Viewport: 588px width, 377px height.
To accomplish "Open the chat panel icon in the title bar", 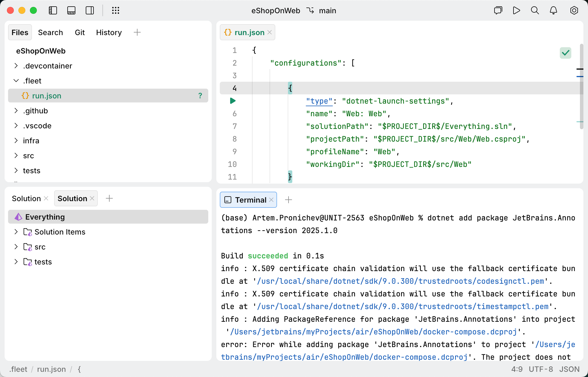I will pyautogui.click(x=498, y=10).
